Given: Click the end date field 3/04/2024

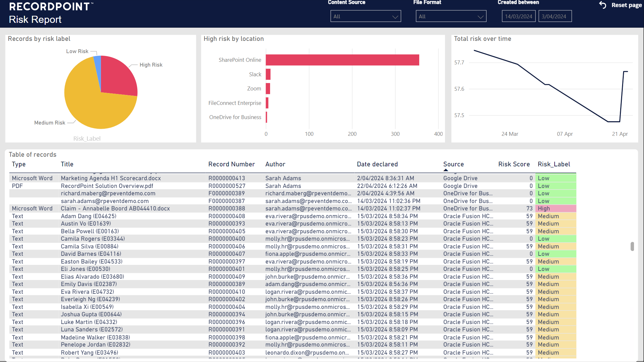Looking at the screenshot, I should point(555,16).
